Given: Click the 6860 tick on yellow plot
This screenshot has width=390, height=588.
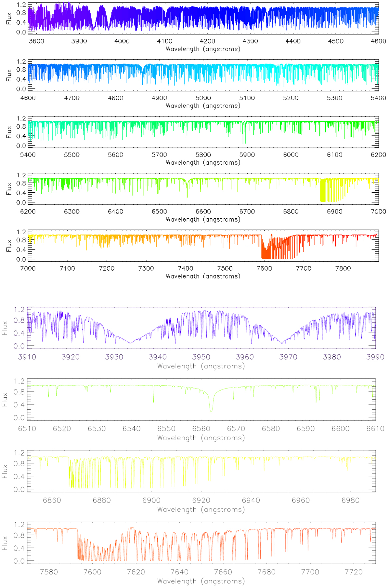Looking at the screenshot, I should (x=52, y=500).
